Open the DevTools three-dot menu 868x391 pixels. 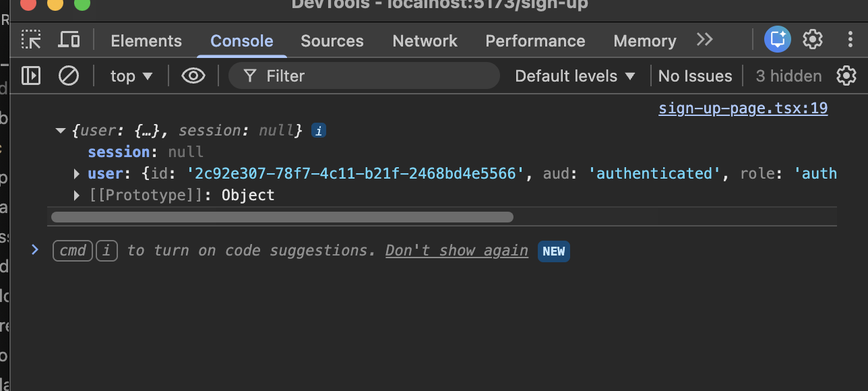pos(850,39)
